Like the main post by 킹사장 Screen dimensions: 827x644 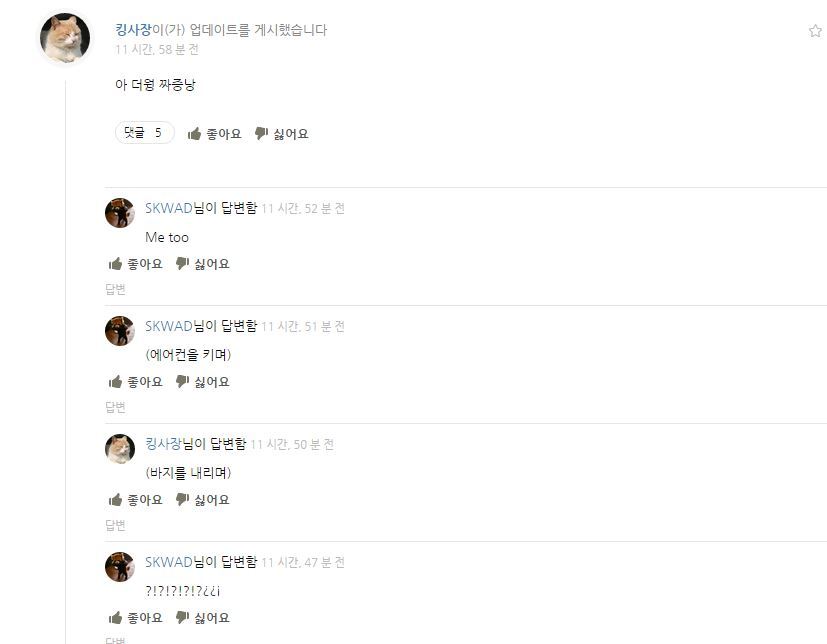[x=214, y=134]
